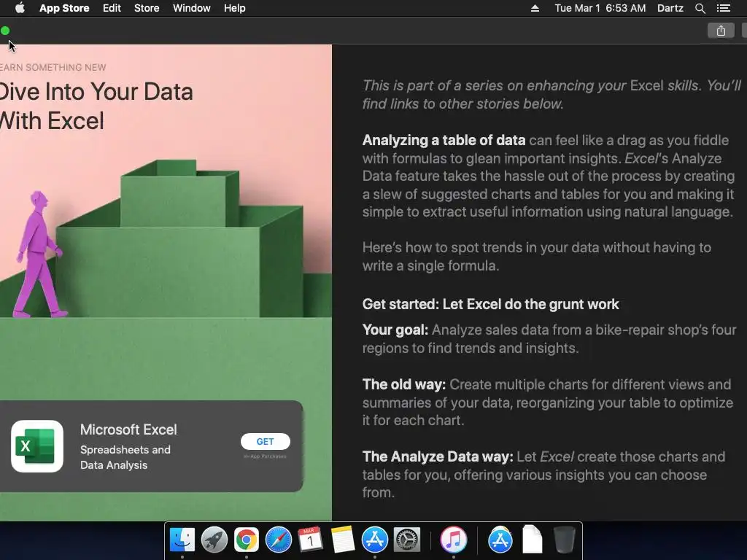
Task: Open Google Chrome in the Dock
Action: (247, 540)
